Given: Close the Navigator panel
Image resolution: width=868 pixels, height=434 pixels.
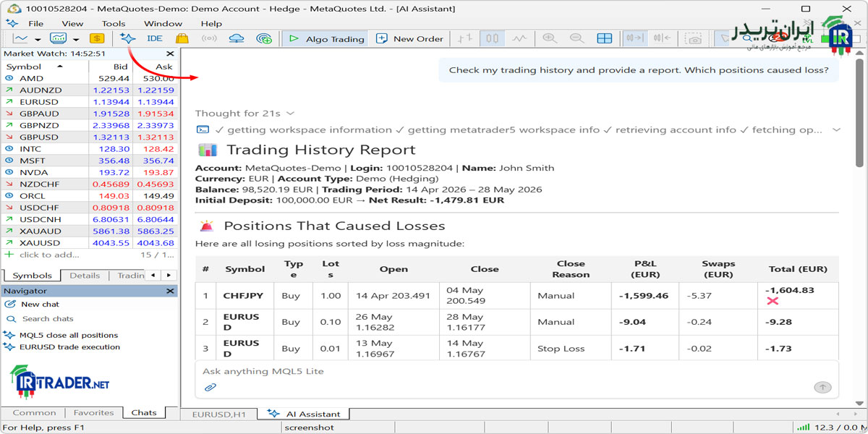Looking at the screenshot, I should [170, 291].
